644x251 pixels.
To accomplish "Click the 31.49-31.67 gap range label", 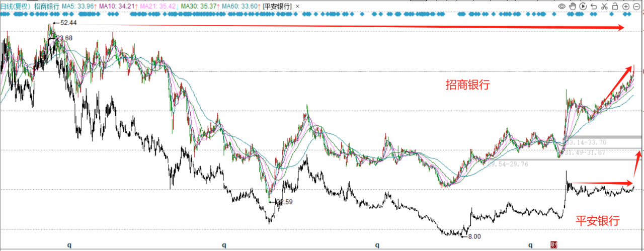I will click(x=584, y=153).
